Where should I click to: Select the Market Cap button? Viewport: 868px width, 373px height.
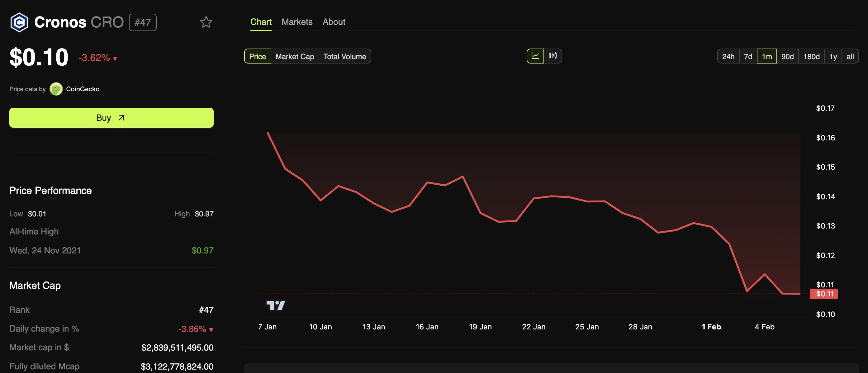coord(295,55)
